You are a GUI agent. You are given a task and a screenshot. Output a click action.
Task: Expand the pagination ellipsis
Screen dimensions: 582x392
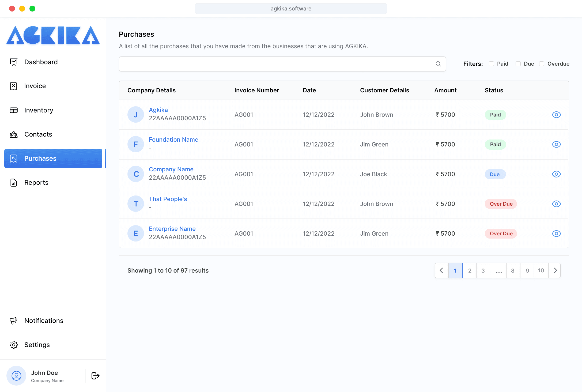(x=498, y=270)
